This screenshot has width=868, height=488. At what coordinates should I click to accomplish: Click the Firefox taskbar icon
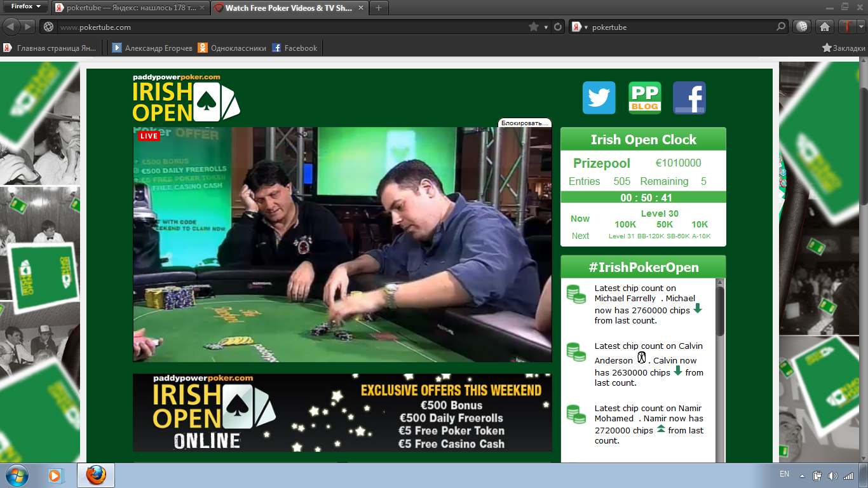coord(96,475)
